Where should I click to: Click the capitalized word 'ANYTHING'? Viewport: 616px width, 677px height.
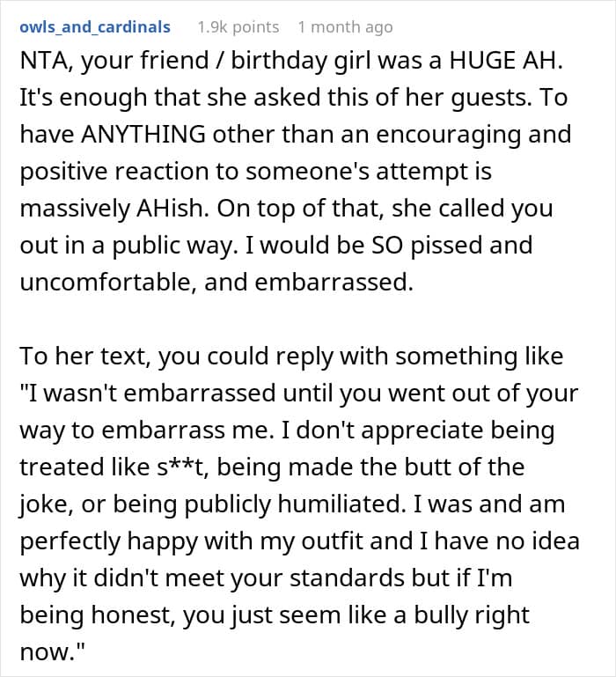143,135
